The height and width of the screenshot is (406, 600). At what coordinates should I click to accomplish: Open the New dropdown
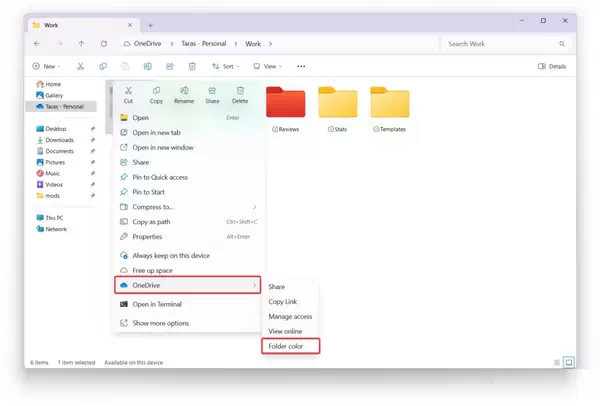tap(46, 66)
